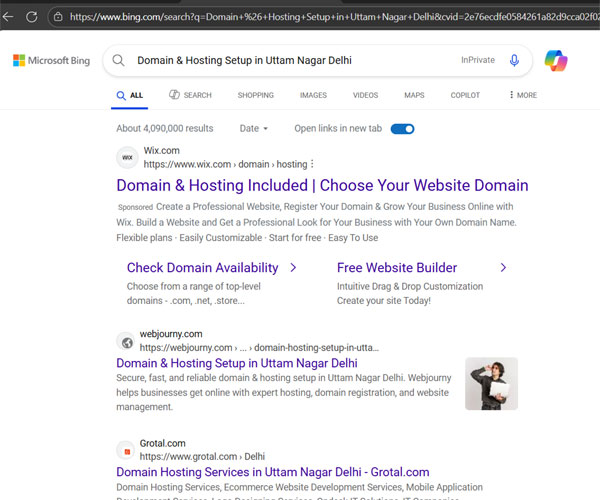The width and height of the screenshot is (600, 500).
Task: Start voice search with microphone icon
Action: (514, 60)
